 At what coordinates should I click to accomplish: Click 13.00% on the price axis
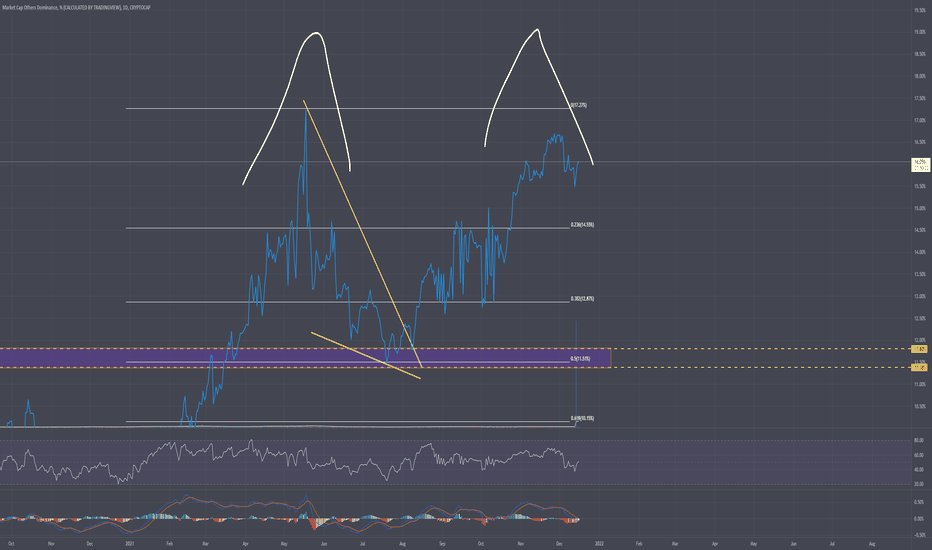(x=920, y=296)
